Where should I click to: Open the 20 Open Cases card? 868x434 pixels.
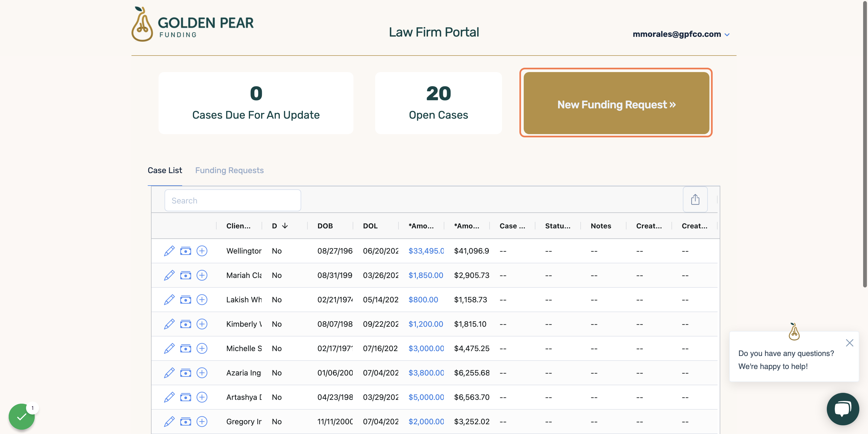[438, 103]
